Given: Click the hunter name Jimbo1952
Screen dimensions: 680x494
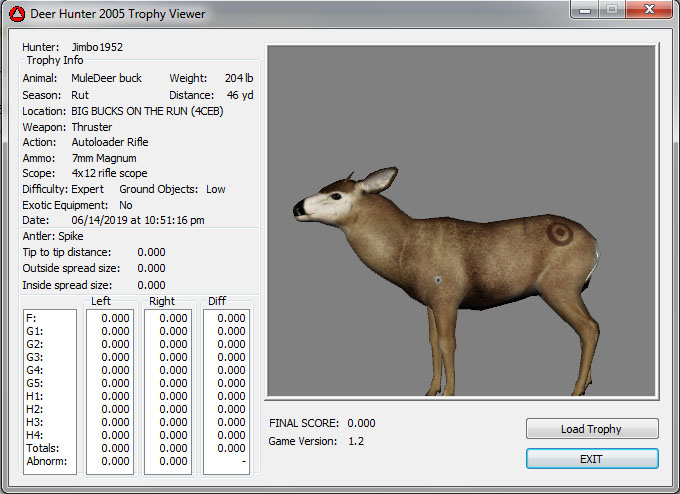Looking at the screenshot, I should tap(98, 47).
